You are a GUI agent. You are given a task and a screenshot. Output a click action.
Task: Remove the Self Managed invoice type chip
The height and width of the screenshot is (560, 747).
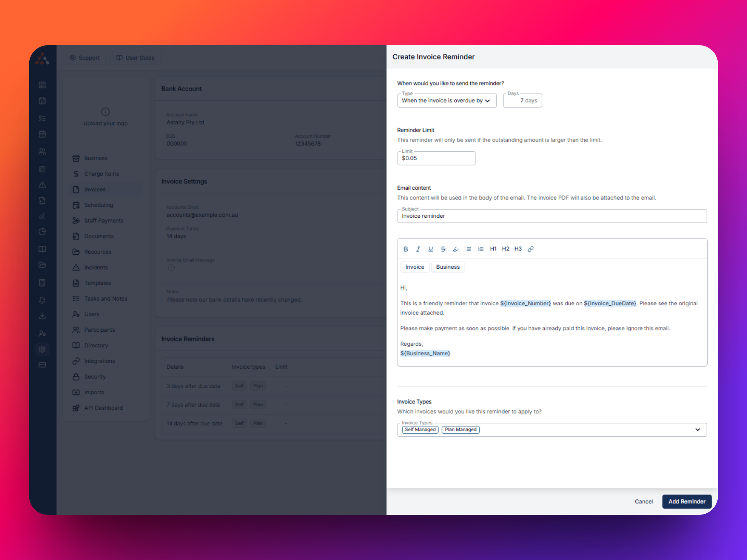(420, 430)
